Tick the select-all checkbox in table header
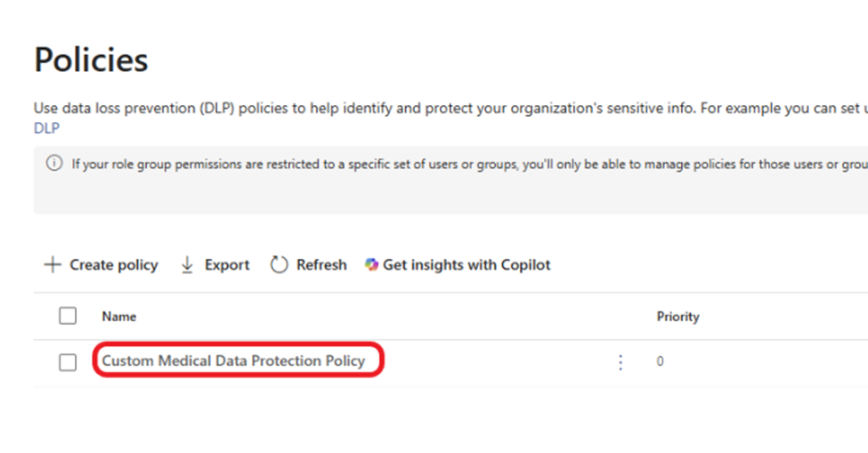Viewport: 868px width, 453px height. tap(68, 316)
